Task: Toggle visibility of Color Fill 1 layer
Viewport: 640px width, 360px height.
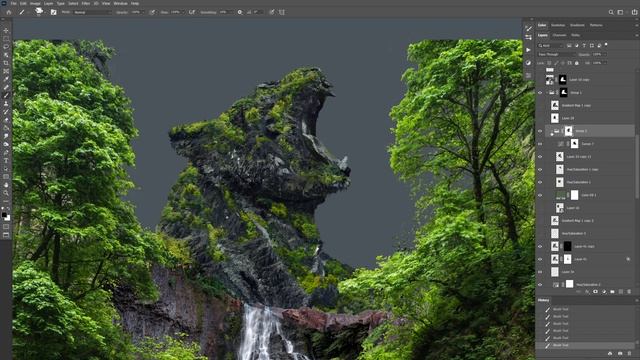Action: (x=540, y=195)
